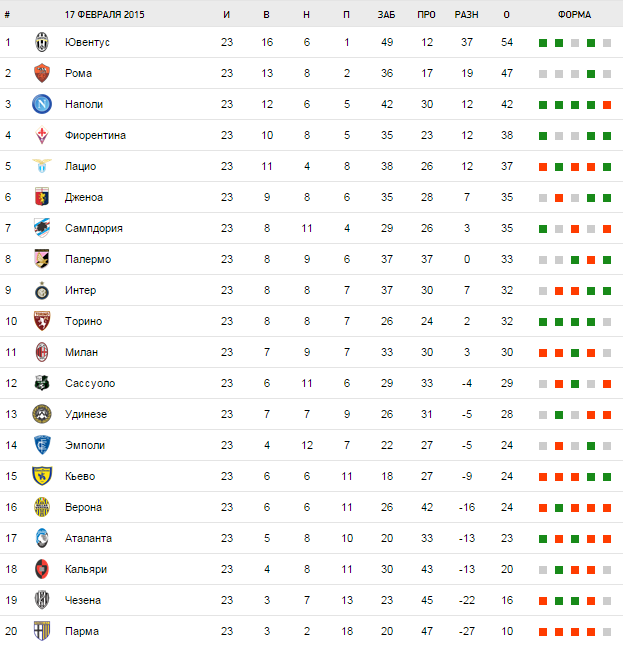Viewport: 623px width, 645px height.
Task: Click the Juventus club crest icon
Action: coord(42,42)
